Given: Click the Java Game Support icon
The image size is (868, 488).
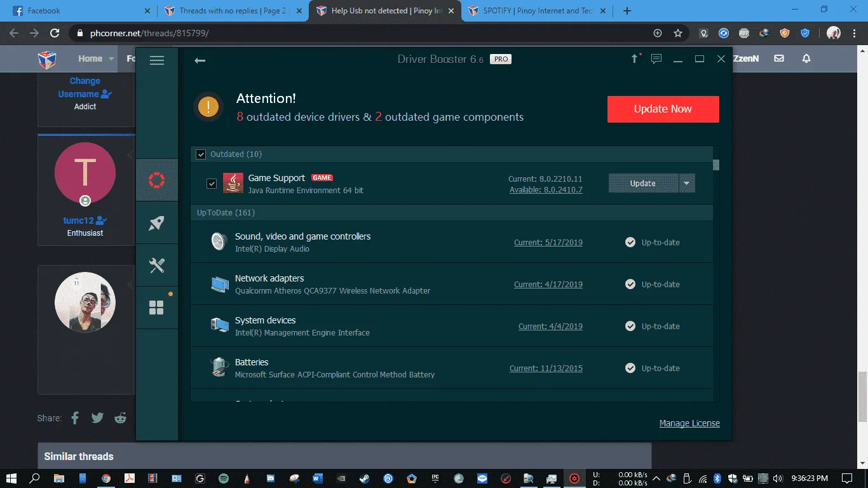Looking at the screenshot, I should pos(233,183).
